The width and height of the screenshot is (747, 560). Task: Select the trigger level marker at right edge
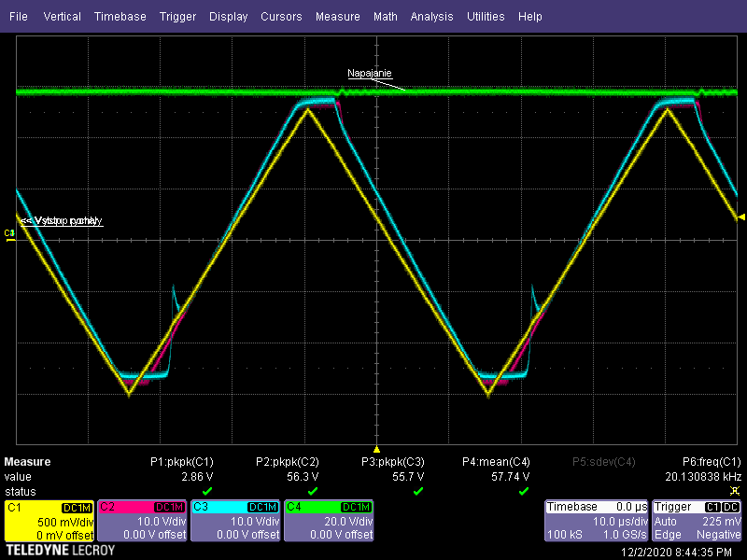tap(740, 217)
